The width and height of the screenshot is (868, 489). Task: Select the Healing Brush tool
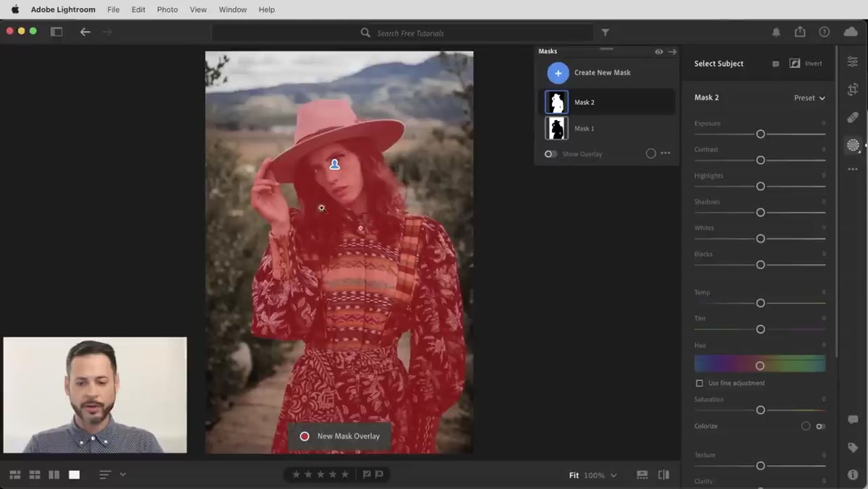(853, 117)
